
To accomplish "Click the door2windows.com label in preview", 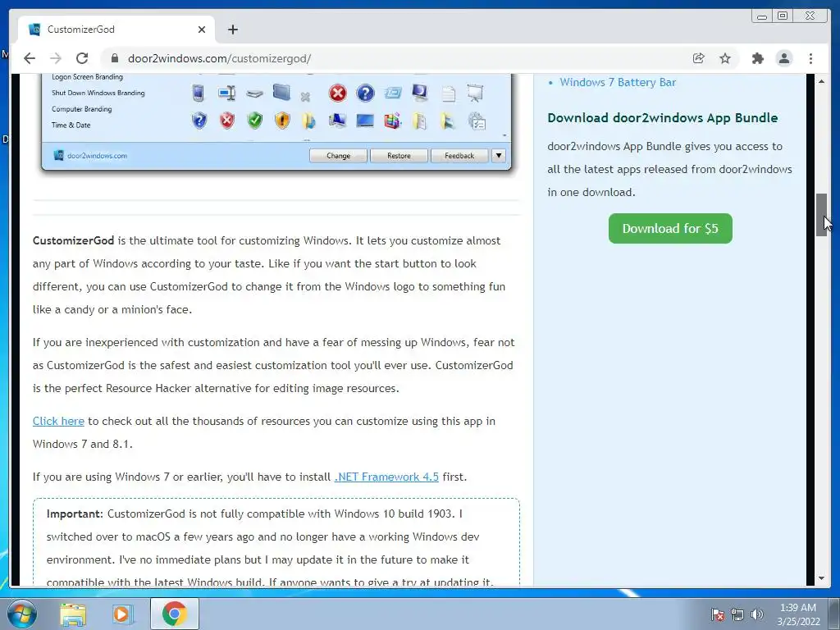I will click(x=97, y=155).
